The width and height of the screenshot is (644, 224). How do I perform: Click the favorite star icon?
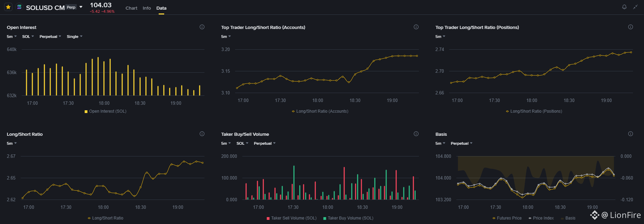point(8,7)
